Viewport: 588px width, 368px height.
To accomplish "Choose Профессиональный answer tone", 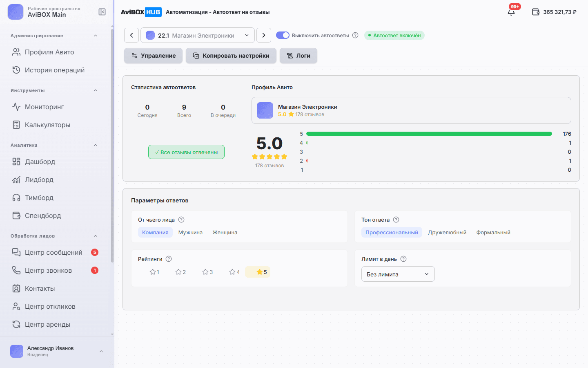I will [392, 232].
